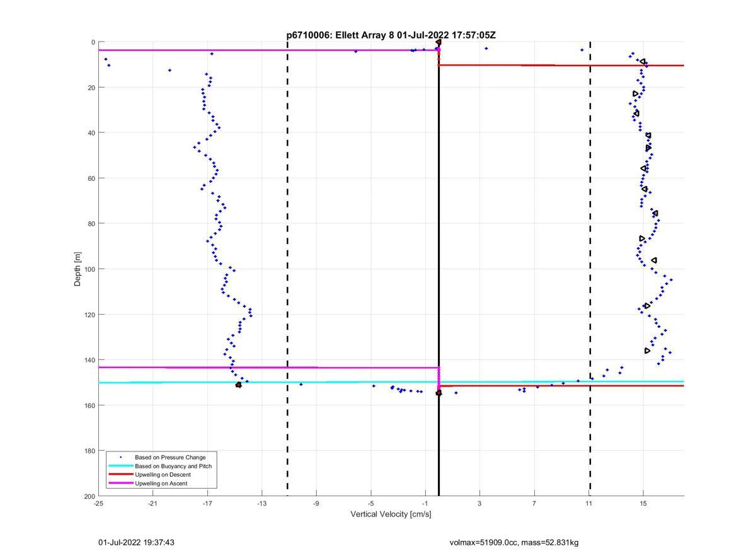Click x-axis tick label -1

pyautogui.click(x=425, y=503)
